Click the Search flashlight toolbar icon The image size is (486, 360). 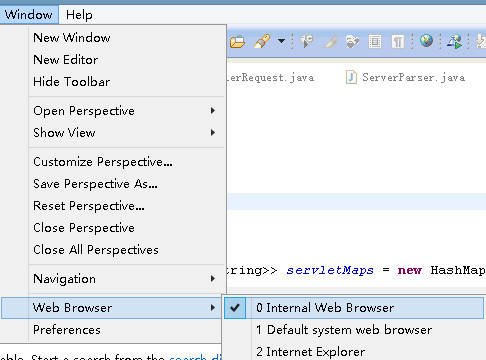pos(262,42)
